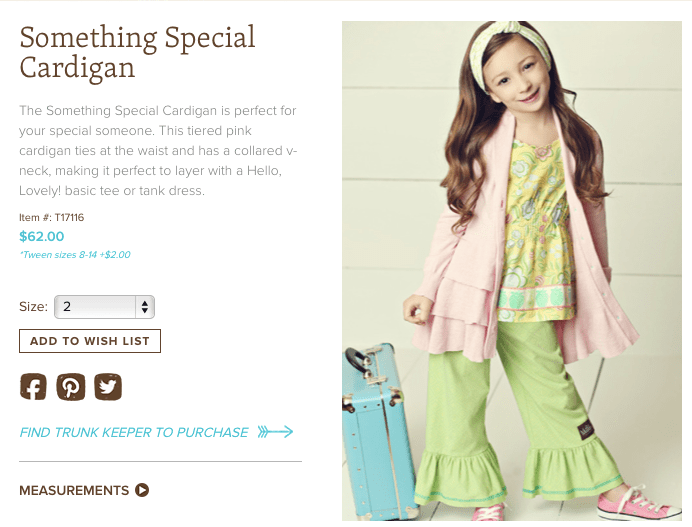Select the $62.00 price text
The height and width of the screenshot is (527, 692).
point(41,237)
